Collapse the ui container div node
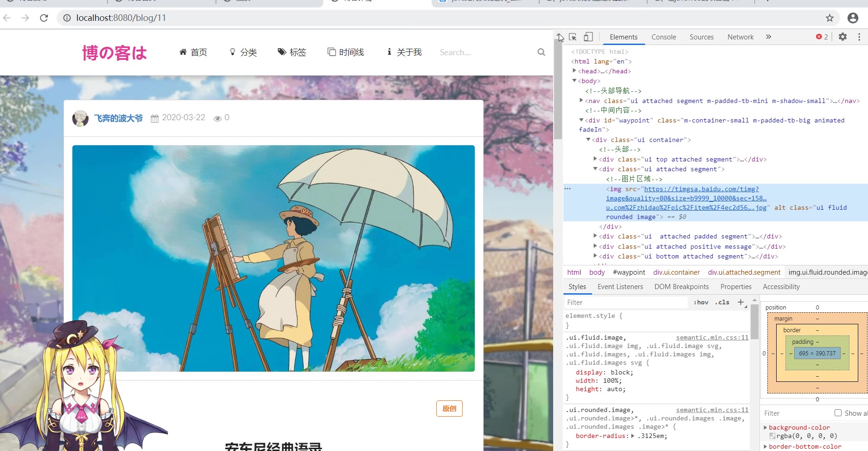 588,140
